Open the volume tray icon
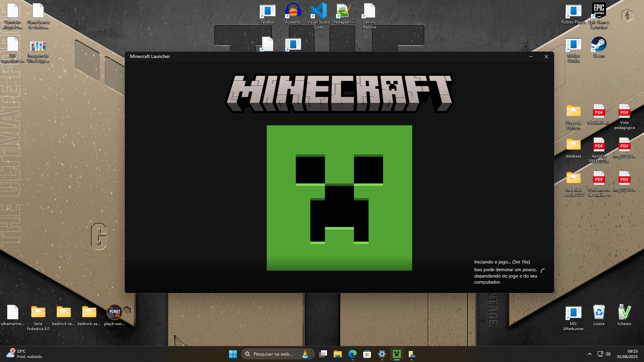Viewport: 644px width, 362px height. 608,354
